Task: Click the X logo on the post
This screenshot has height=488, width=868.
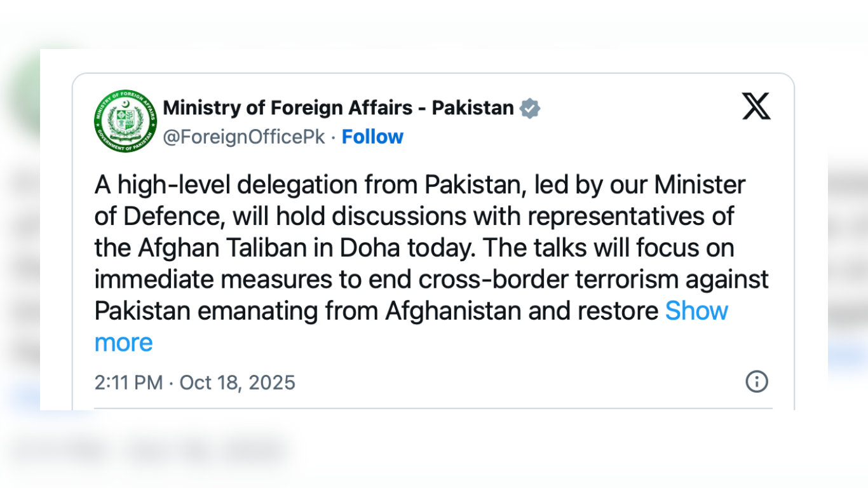Action: tap(756, 106)
